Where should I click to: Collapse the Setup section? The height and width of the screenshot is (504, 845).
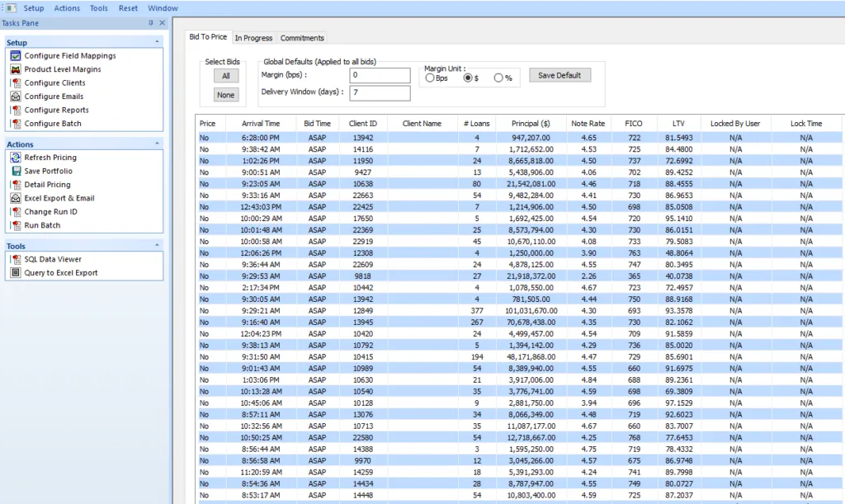(x=157, y=42)
